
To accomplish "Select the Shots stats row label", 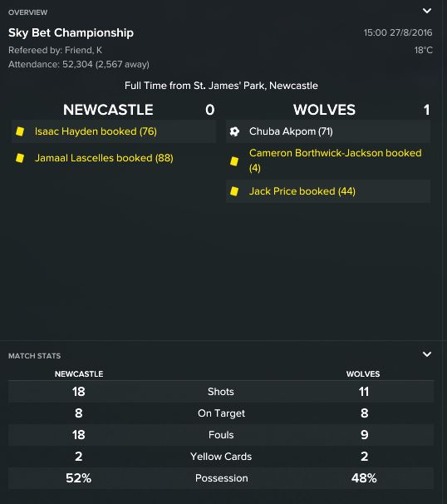I will tap(221, 392).
